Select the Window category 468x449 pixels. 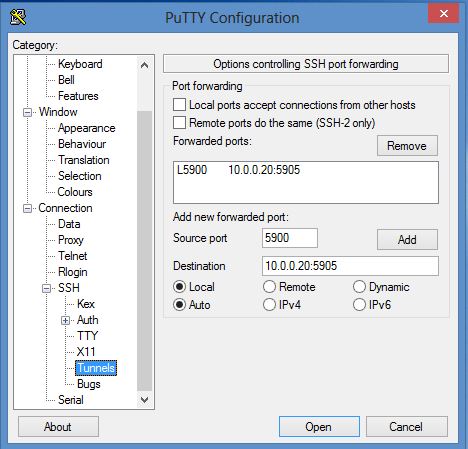tap(58, 112)
